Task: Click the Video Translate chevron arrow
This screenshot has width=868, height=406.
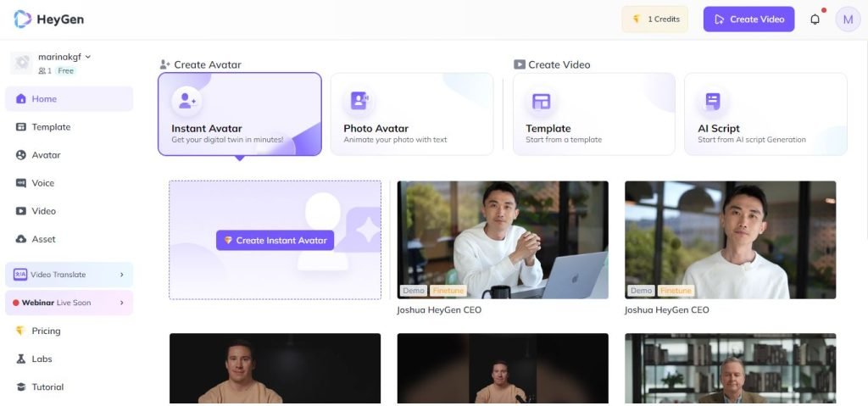Action: [122, 275]
